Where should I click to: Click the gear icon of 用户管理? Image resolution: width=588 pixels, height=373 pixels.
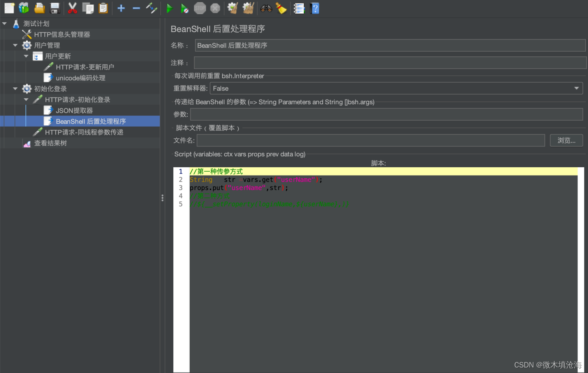[x=27, y=45]
